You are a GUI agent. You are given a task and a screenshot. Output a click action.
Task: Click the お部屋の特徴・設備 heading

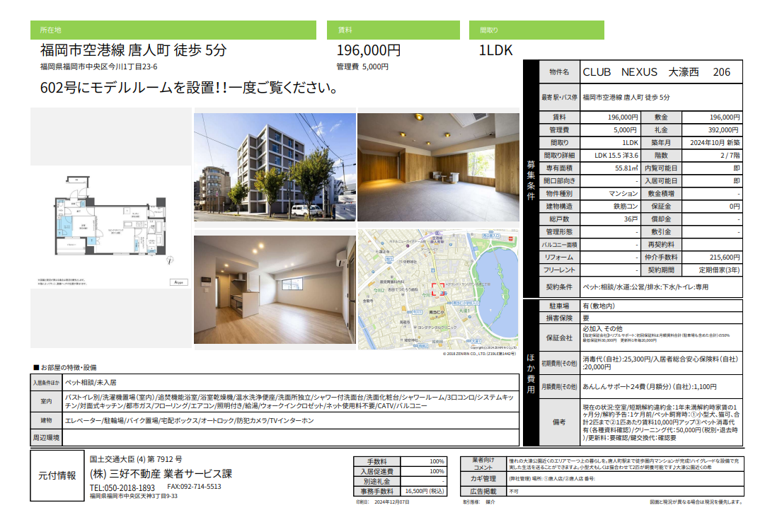pos(65,367)
